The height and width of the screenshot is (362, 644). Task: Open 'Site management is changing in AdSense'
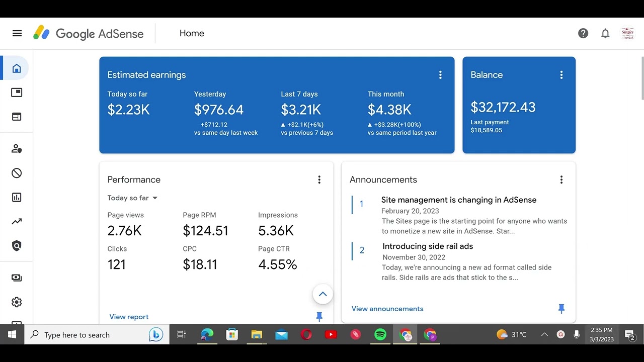pyautogui.click(x=459, y=200)
